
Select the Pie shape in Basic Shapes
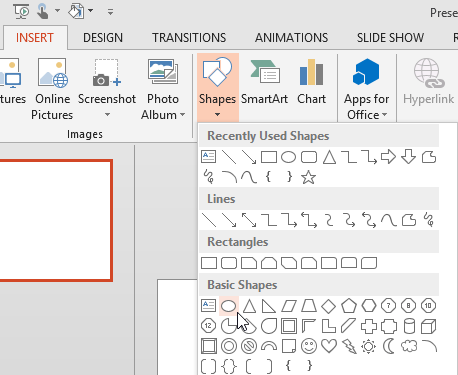[x=229, y=326]
